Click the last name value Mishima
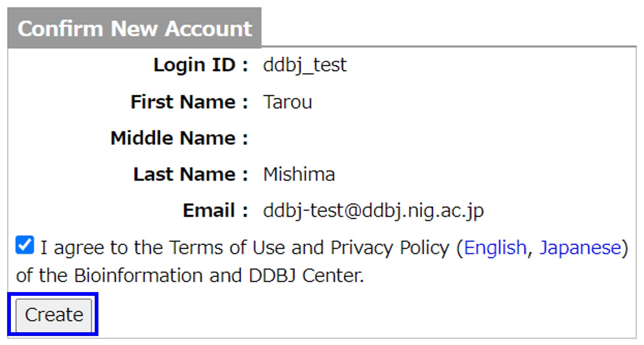The height and width of the screenshot is (345, 644). pos(299,174)
